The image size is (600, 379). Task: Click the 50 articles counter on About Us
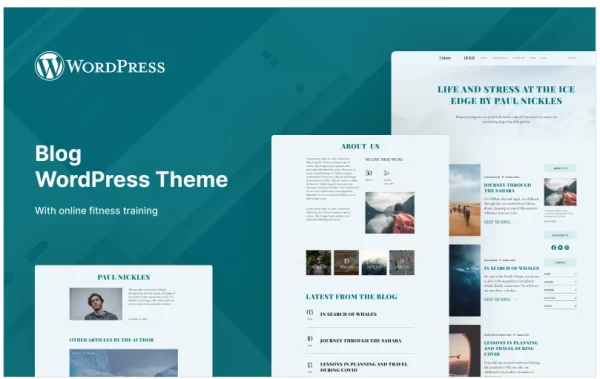(x=369, y=175)
